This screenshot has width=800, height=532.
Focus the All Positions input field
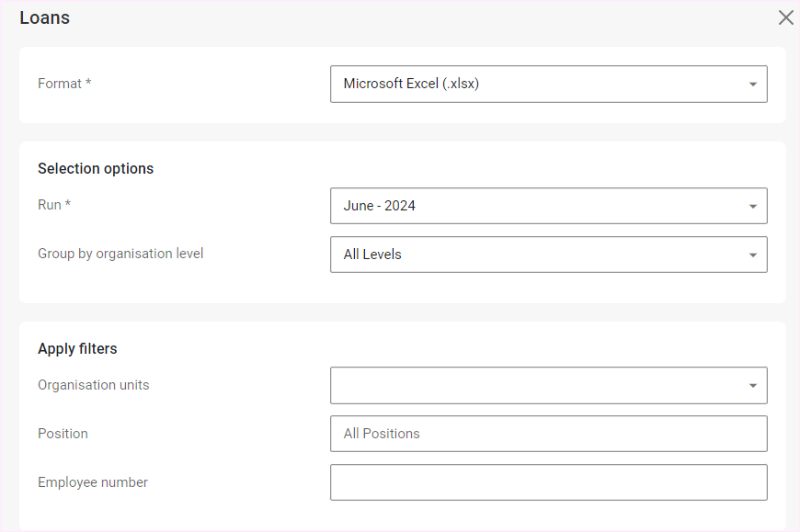click(548, 434)
